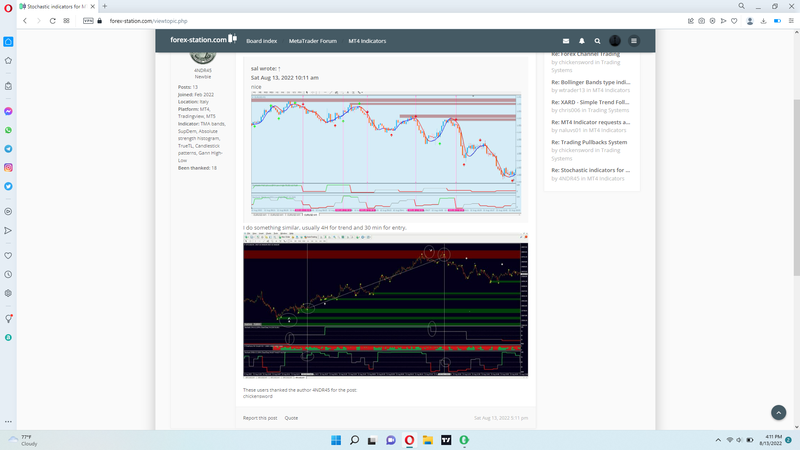The width and height of the screenshot is (800, 450).
Task: Add page to bookmarks heart in address bar
Action: (734, 21)
